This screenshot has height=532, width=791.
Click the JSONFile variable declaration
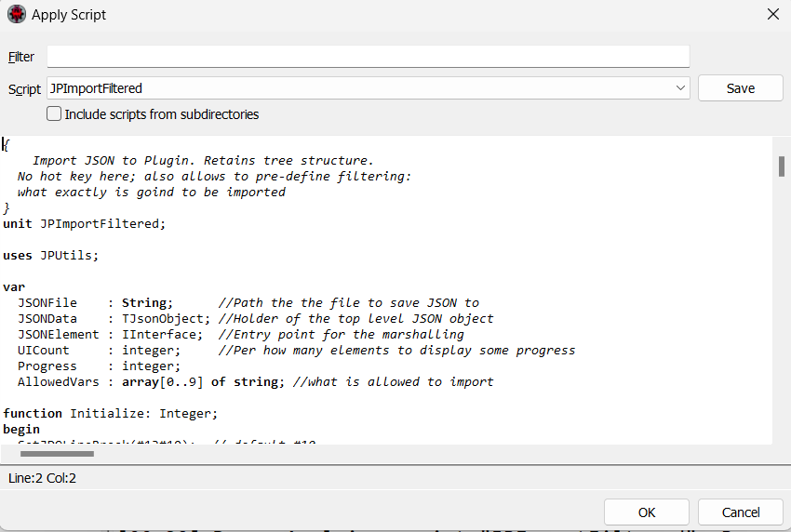[x=95, y=303]
